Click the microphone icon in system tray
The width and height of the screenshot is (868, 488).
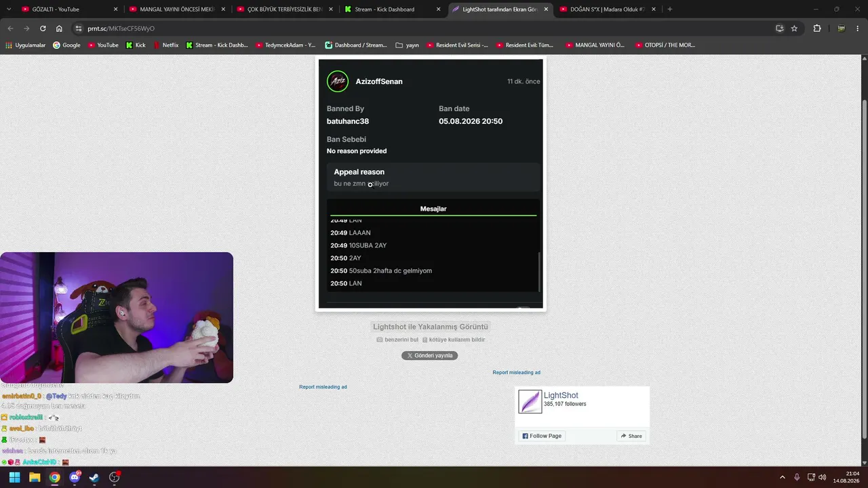click(797, 477)
